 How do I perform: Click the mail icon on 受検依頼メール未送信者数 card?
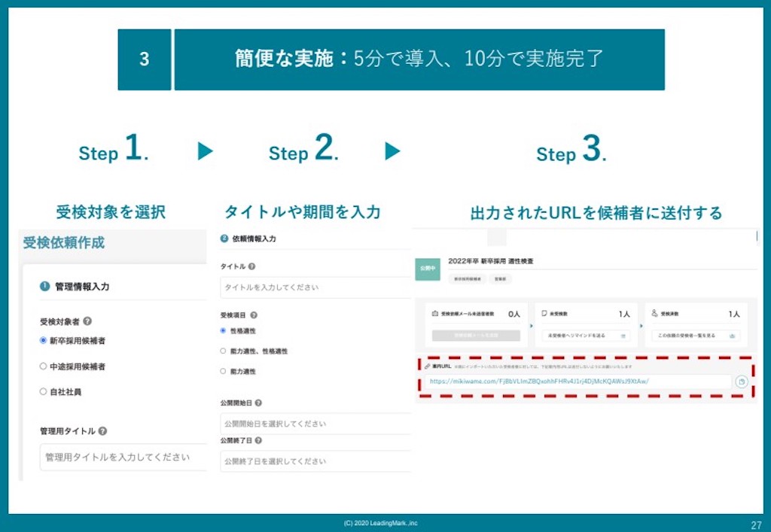pos(434,312)
